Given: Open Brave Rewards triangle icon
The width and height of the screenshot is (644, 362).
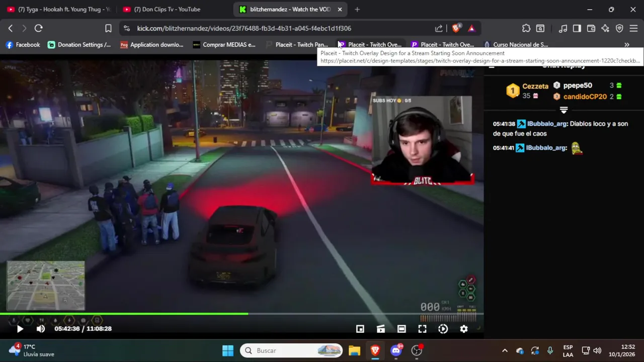Looking at the screenshot, I should 471,29.
